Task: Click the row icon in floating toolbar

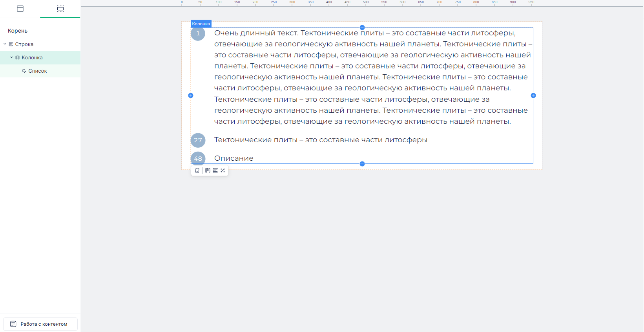Action: pos(215,171)
